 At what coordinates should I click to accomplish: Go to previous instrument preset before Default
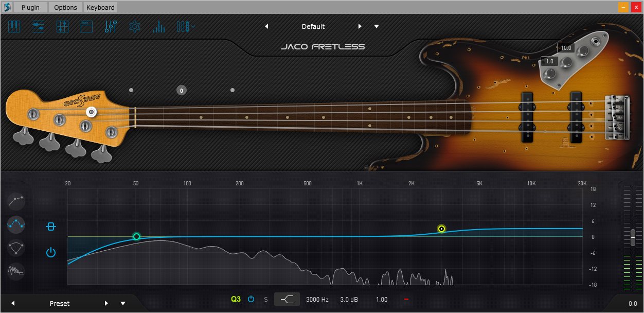coord(266,26)
